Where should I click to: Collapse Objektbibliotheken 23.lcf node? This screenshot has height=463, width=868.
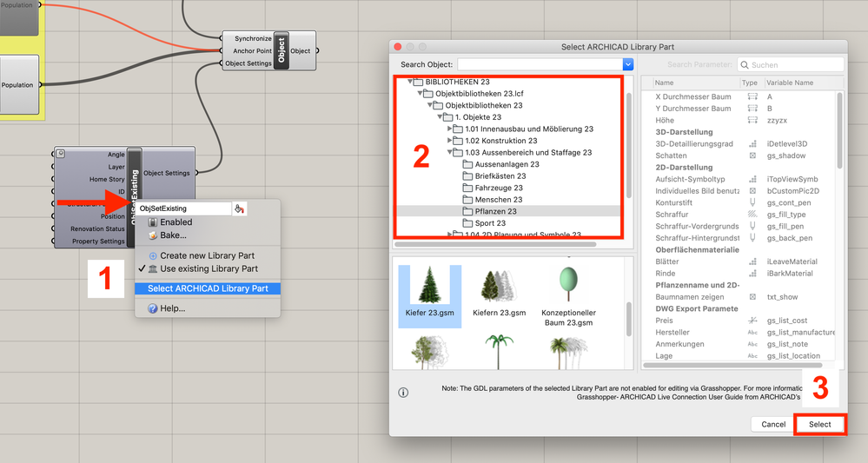[421, 94]
